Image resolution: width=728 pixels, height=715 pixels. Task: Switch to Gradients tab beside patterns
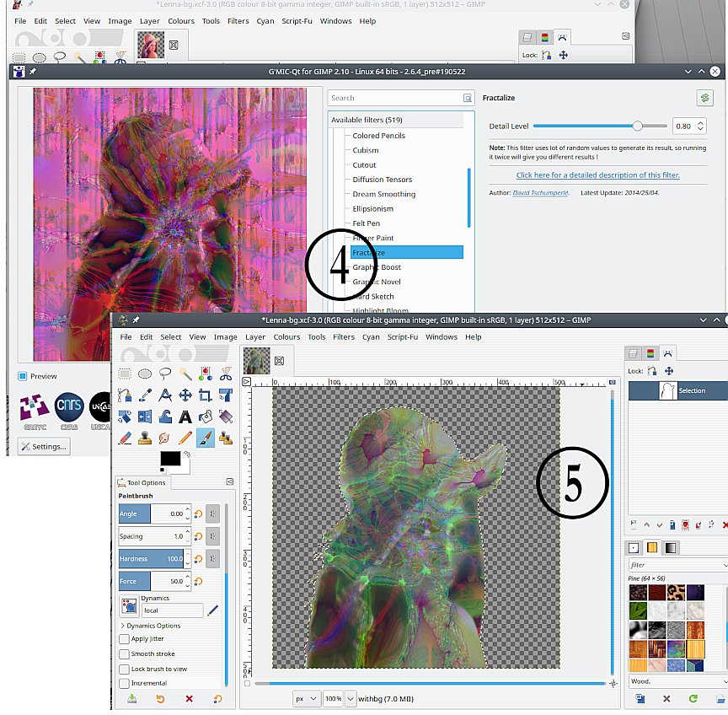671,548
